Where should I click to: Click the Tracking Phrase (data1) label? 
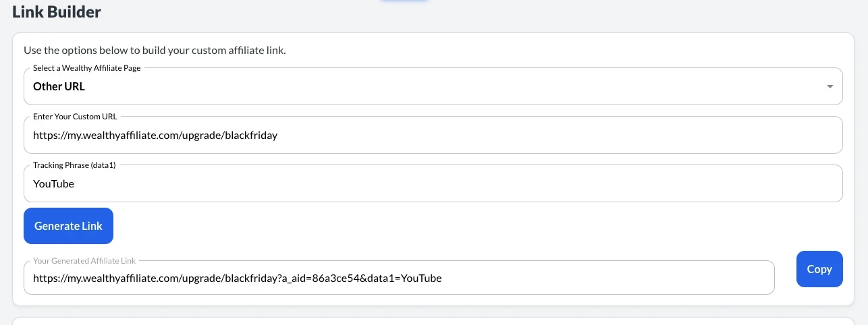(74, 165)
